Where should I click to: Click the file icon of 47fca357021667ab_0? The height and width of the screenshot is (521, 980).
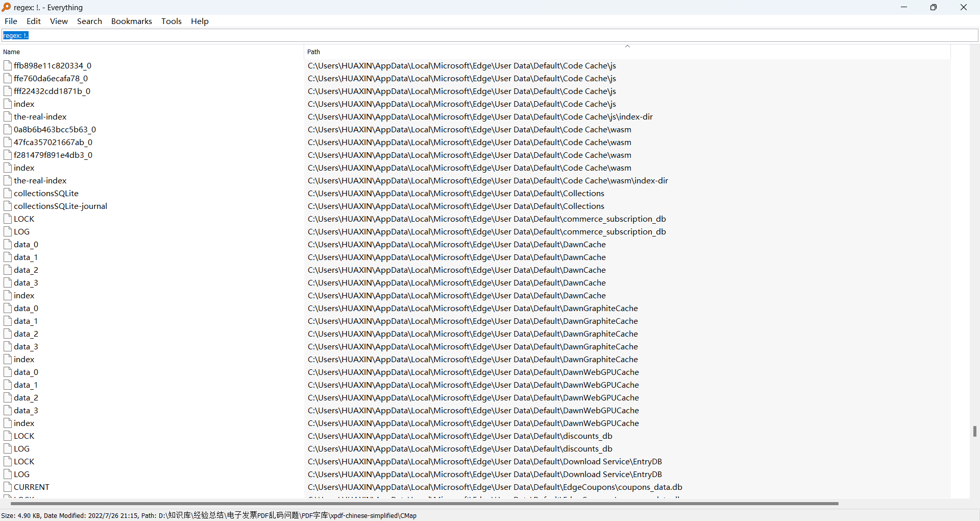point(8,142)
